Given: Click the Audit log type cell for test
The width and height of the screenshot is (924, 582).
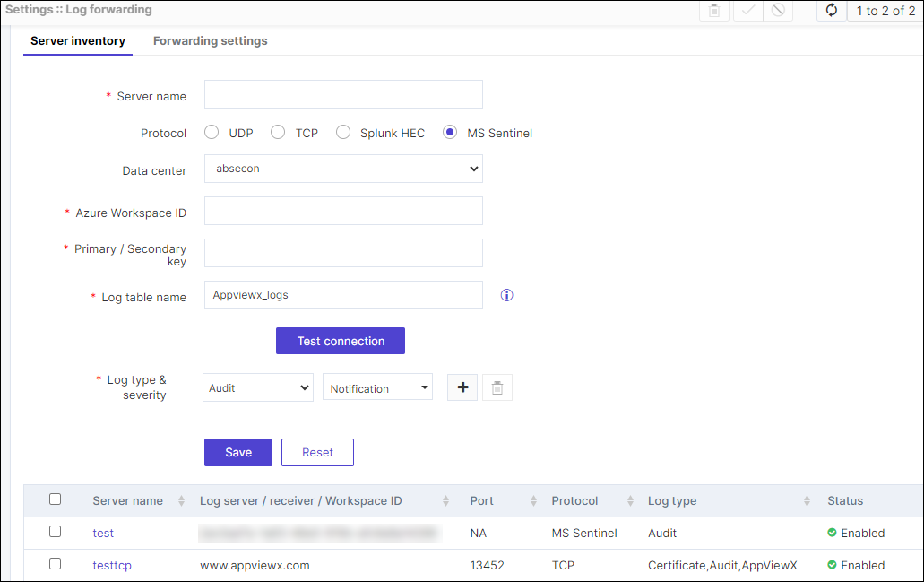Looking at the screenshot, I should [662, 533].
